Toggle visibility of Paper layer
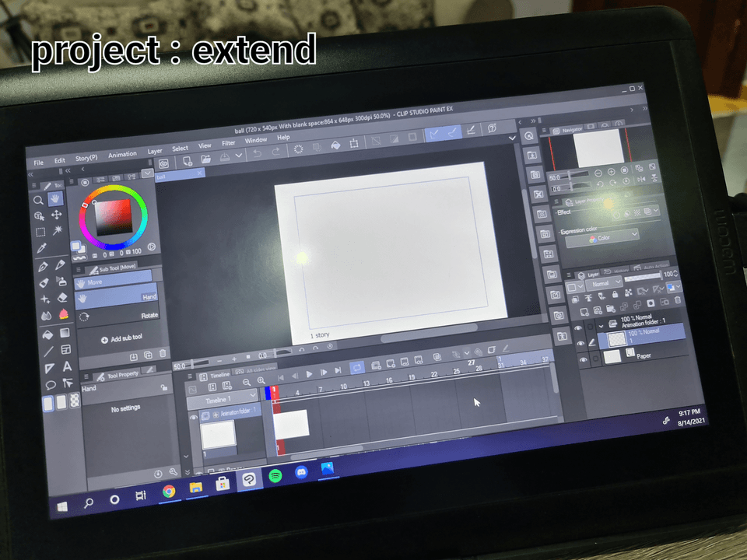The height and width of the screenshot is (560, 747). (583, 360)
